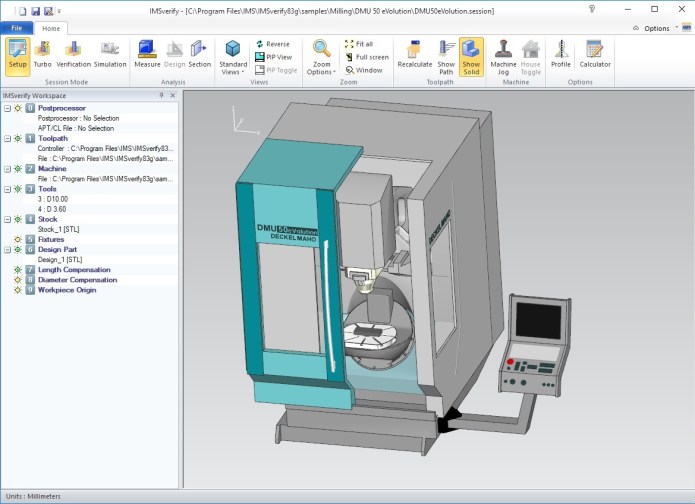Click 'APT/CL File : No Selection' row
This screenshot has width=695, height=504.
point(76,129)
